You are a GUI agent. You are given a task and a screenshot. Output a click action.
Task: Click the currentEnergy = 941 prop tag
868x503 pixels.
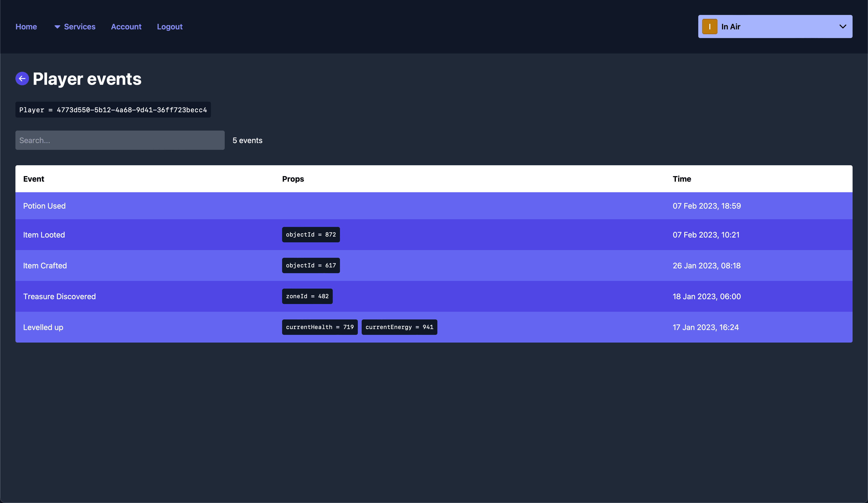coord(399,327)
